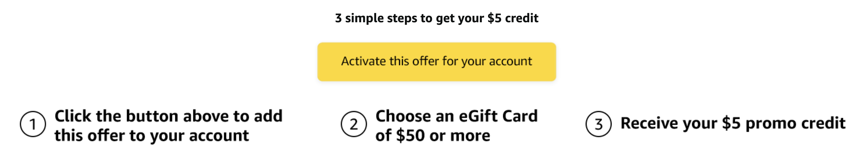Image resolution: width=868 pixels, height=150 pixels.
Task: Click the word 'account' on yellow button
Action: [510, 61]
